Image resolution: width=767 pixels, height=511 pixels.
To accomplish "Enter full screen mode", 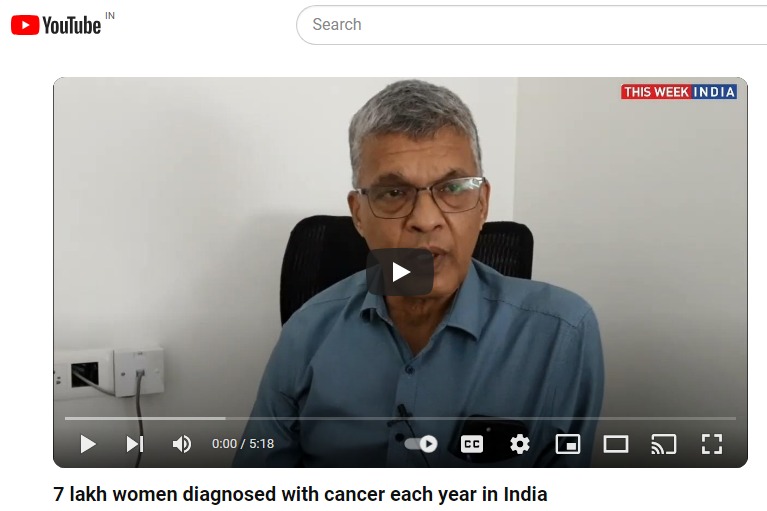I will pos(712,444).
